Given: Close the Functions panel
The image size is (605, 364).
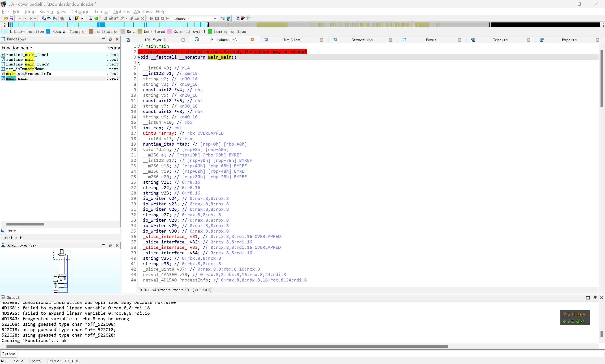Looking at the screenshot, I should [x=117, y=39].
